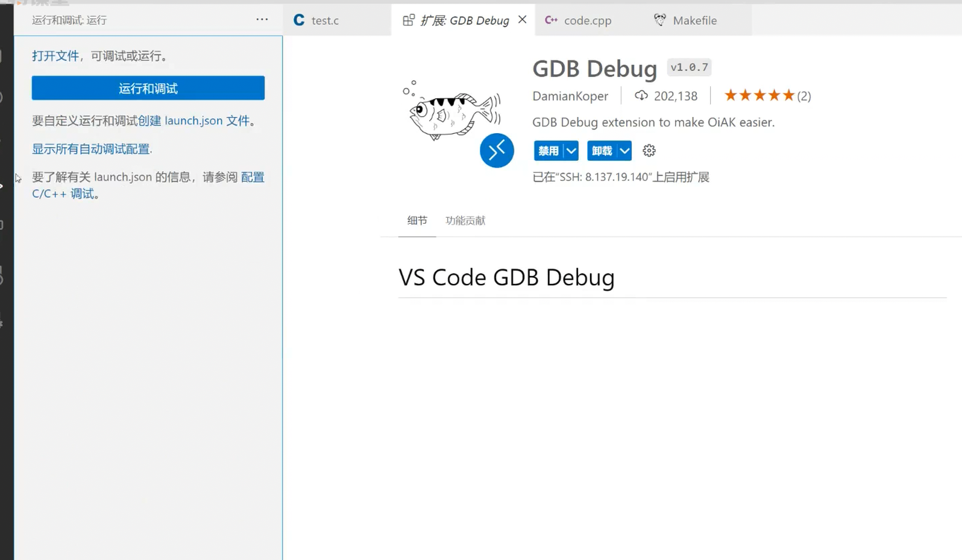
Task: Close the GDB Debug extension tab
Action: click(522, 20)
